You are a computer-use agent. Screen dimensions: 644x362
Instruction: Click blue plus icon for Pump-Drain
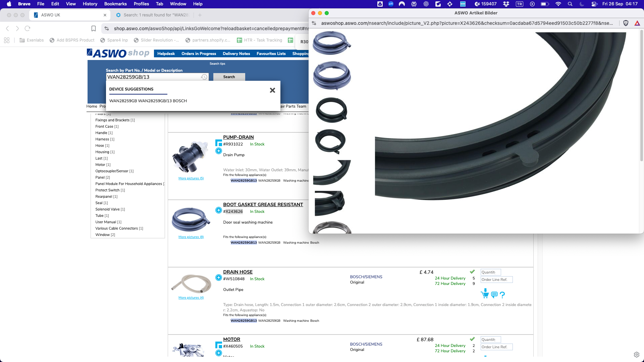219,151
